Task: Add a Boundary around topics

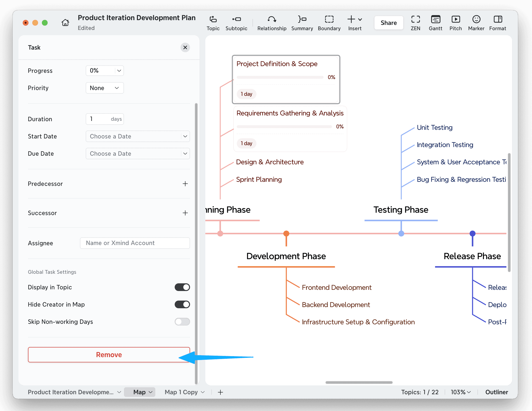Action: coord(329,23)
